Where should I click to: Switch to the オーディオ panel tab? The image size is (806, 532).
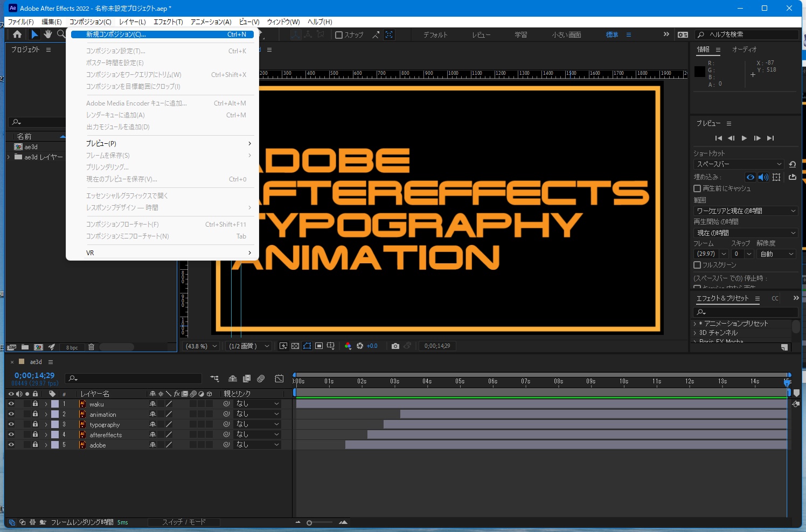(744, 50)
